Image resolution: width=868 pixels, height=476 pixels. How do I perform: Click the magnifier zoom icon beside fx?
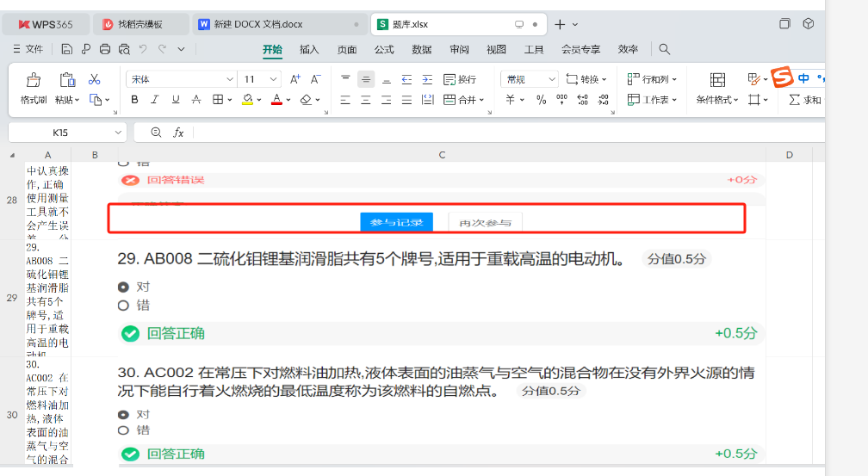(x=156, y=133)
